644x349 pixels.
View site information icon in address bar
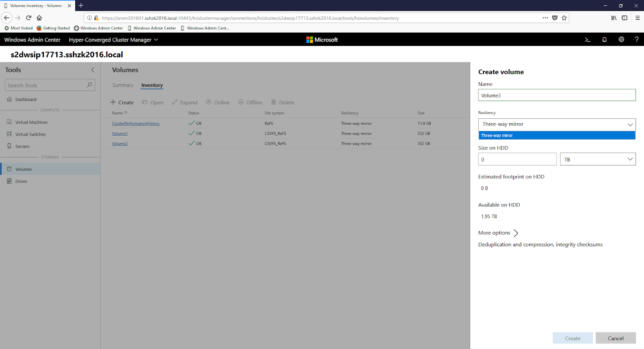[x=89, y=18]
